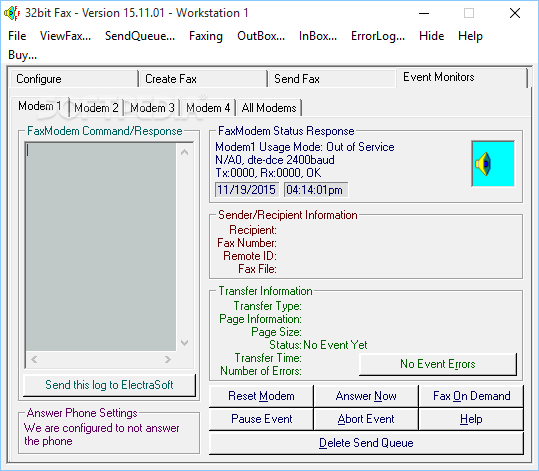Screen dimensions: 539x471
Task: Click the cyan speaker icon button
Action: tap(493, 164)
